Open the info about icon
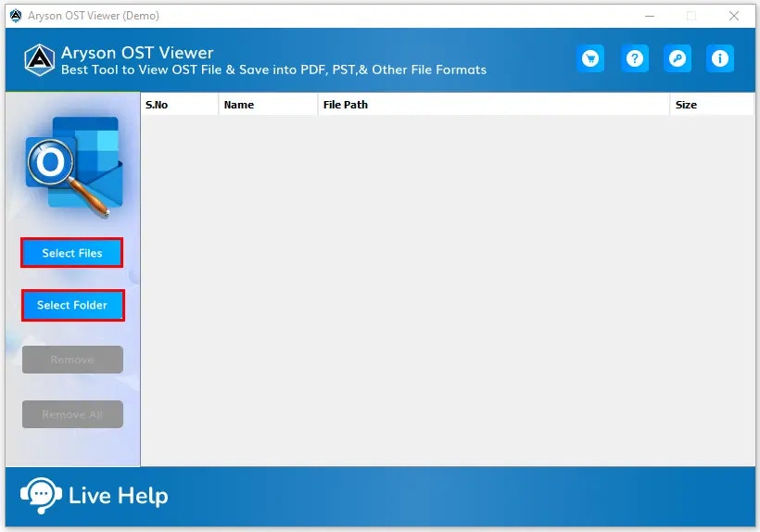 click(720, 58)
